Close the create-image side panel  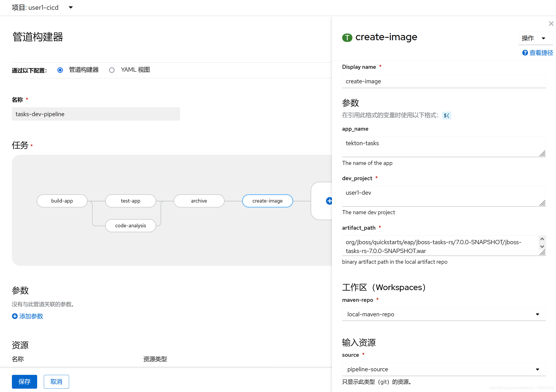coord(551,24)
